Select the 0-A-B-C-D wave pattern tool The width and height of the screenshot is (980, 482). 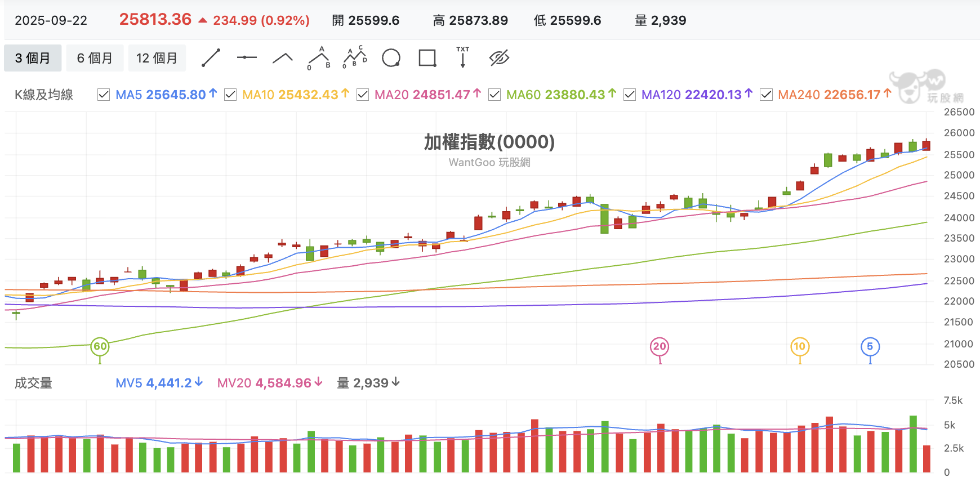click(355, 57)
